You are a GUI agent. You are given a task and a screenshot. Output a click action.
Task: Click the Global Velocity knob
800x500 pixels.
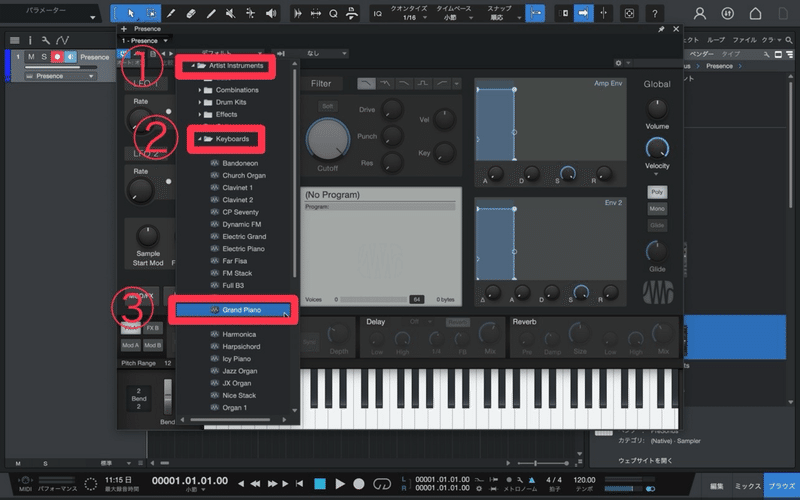[657, 148]
